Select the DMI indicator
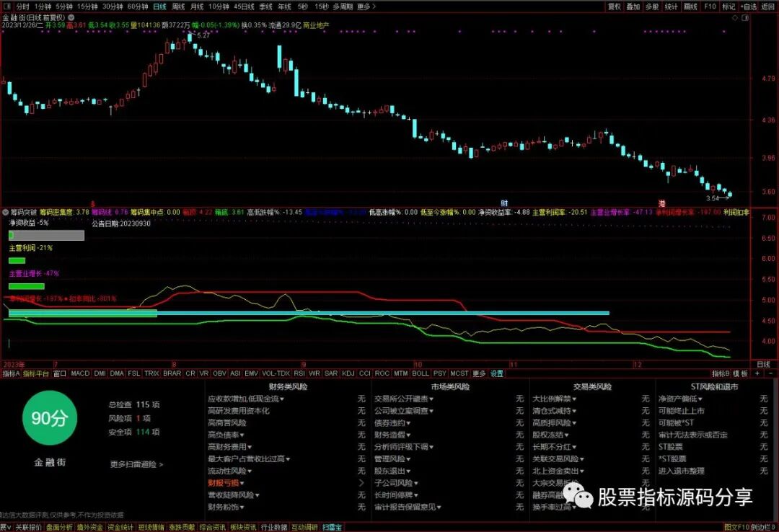 [100, 373]
